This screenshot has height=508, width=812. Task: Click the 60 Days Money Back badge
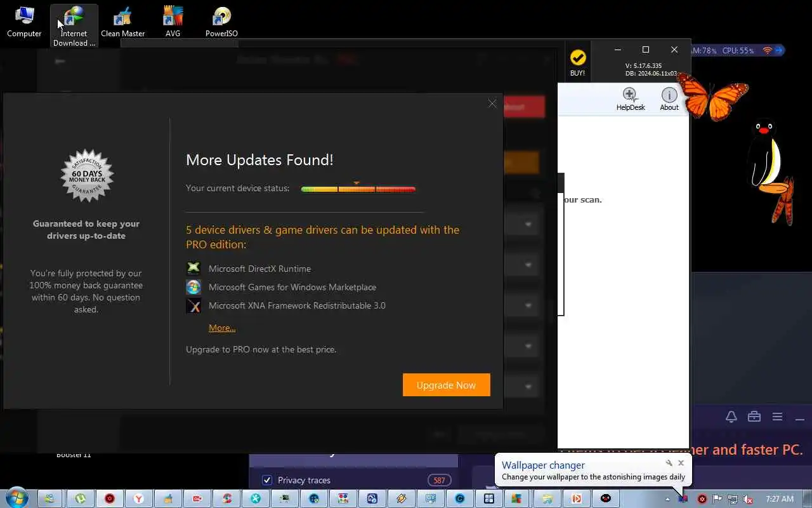[87, 176]
